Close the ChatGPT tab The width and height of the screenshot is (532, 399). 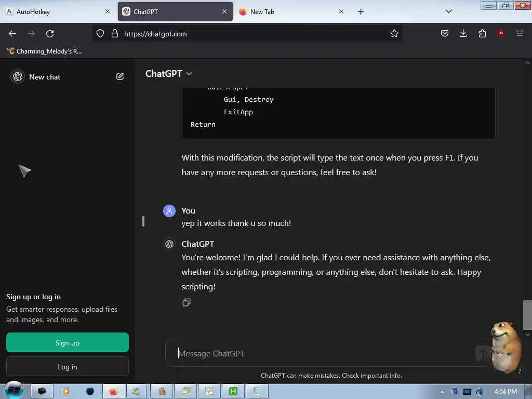[224, 11]
